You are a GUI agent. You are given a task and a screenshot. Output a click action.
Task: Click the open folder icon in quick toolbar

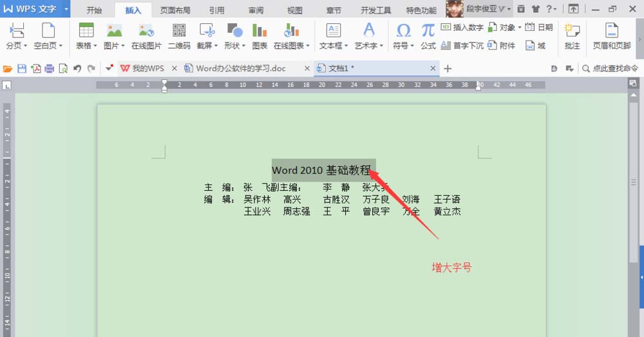7,69
